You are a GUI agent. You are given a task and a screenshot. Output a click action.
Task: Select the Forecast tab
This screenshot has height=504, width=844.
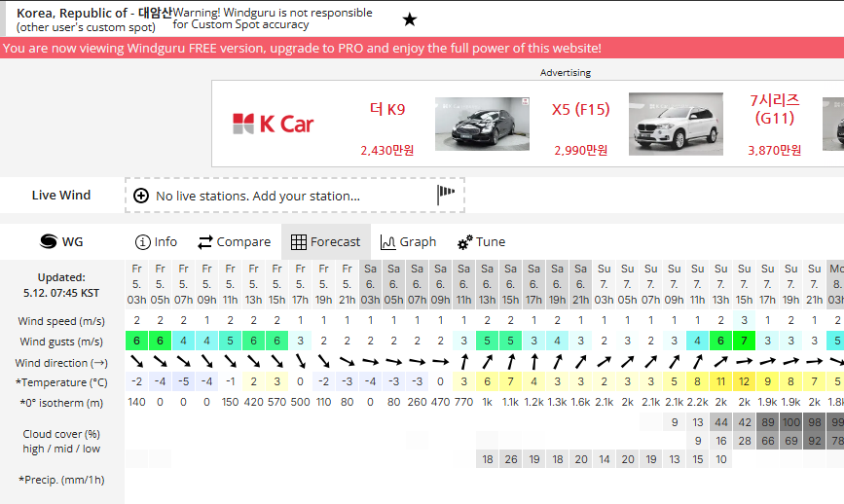[326, 241]
